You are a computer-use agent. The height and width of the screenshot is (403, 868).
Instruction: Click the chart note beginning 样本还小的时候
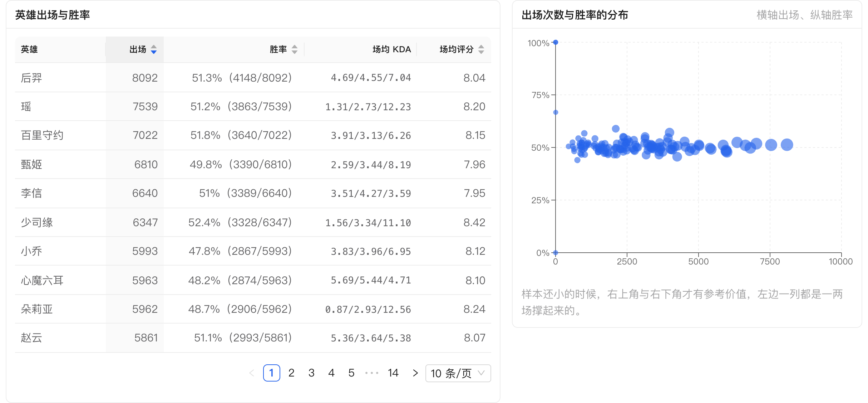tap(682, 302)
